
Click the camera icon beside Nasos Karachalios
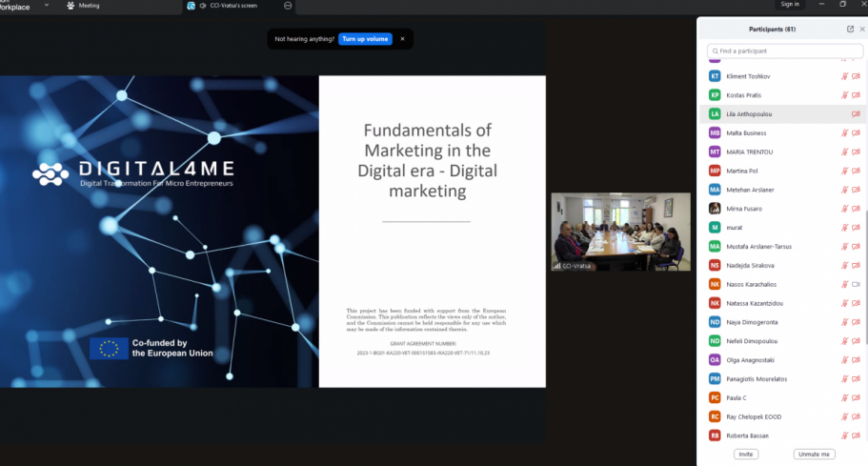point(856,284)
